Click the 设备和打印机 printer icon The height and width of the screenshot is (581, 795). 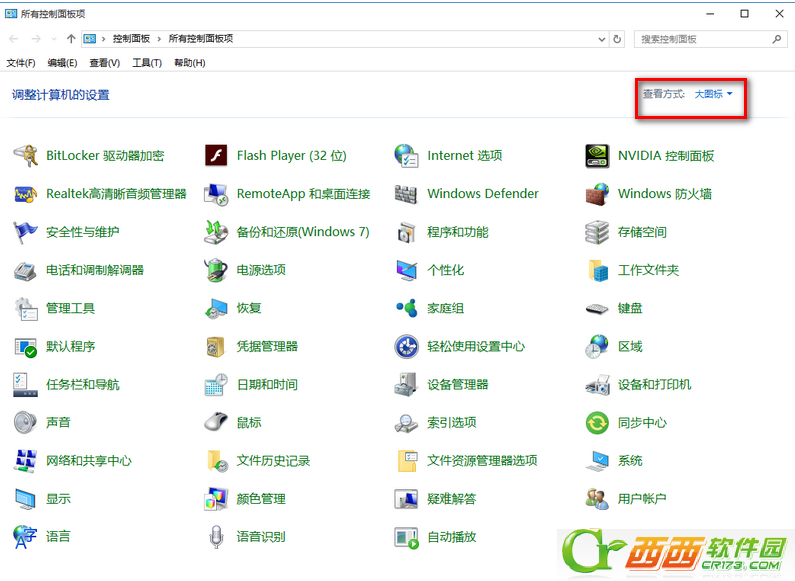tap(597, 385)
